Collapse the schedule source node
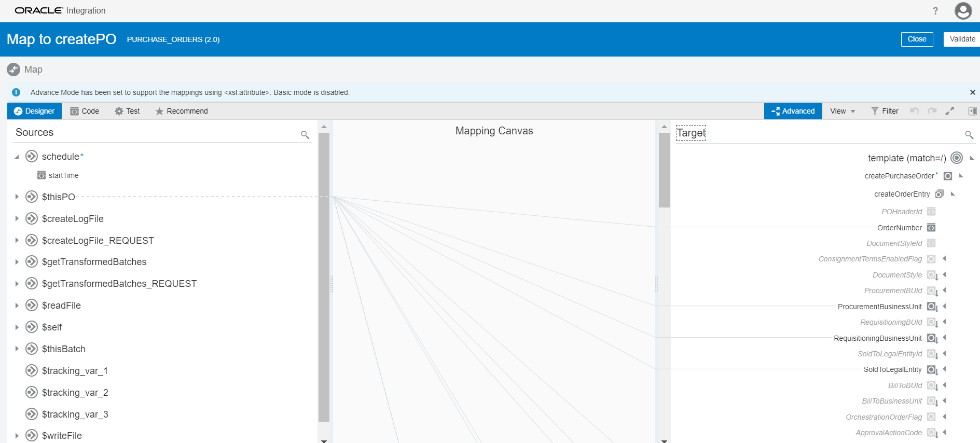 click(17, 157)
